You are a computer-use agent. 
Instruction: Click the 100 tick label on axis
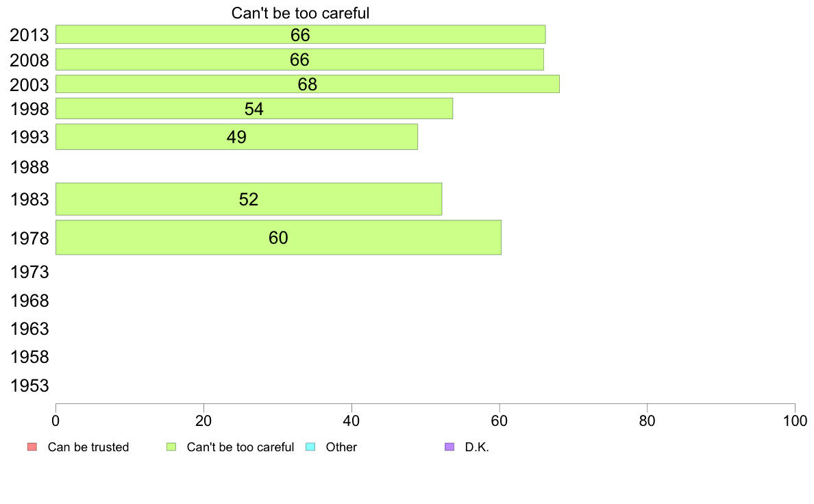pyautogui.click(x=795, y=420)
